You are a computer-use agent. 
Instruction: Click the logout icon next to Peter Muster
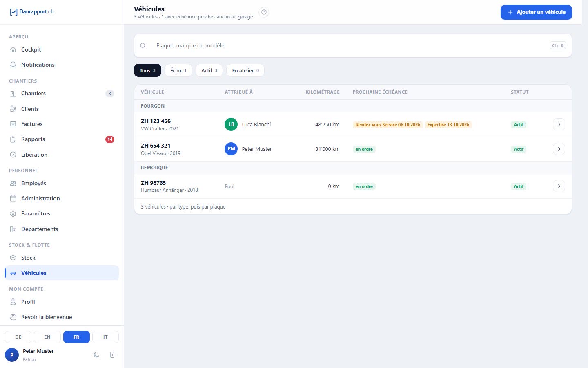[x=113, y=355]
